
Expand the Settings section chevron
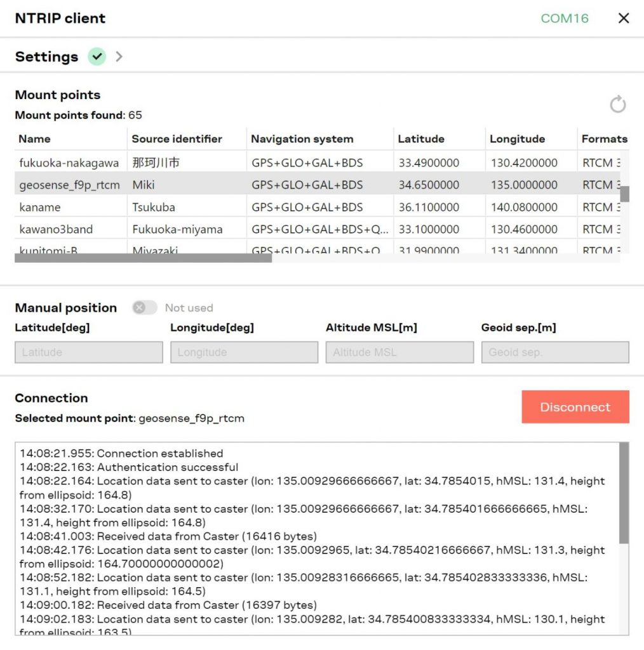coord(119,56)
